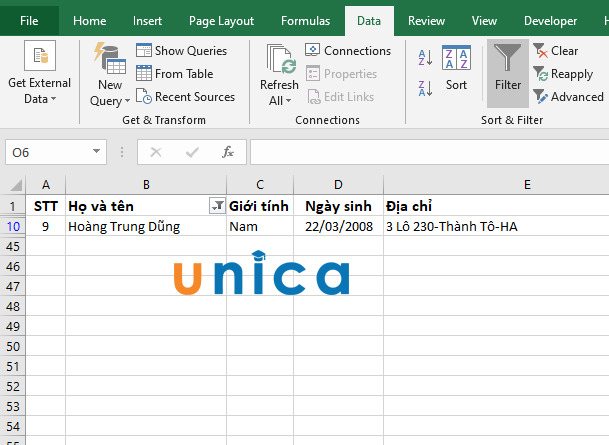This screenshot has height=445, width=609.
Task: Click Edit Links
Action: click(x=341, y=97)
